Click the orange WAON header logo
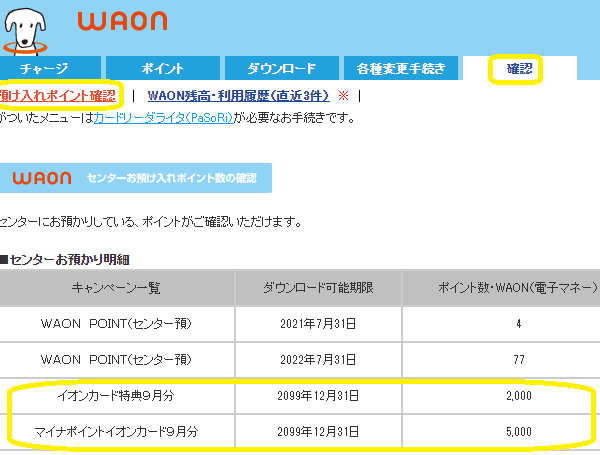Screen dimensions: 600x455 point(122,21)
